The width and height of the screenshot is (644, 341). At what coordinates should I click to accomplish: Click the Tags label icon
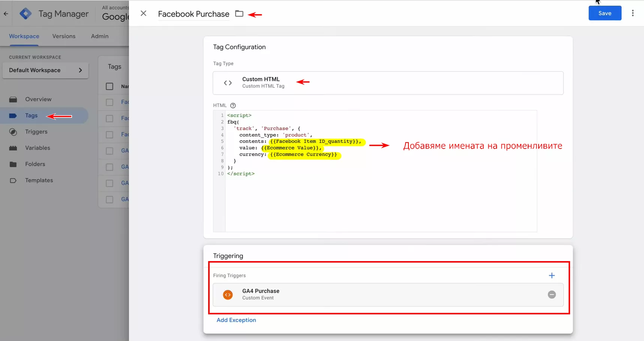pyautogui.click(x=13, y=116)
